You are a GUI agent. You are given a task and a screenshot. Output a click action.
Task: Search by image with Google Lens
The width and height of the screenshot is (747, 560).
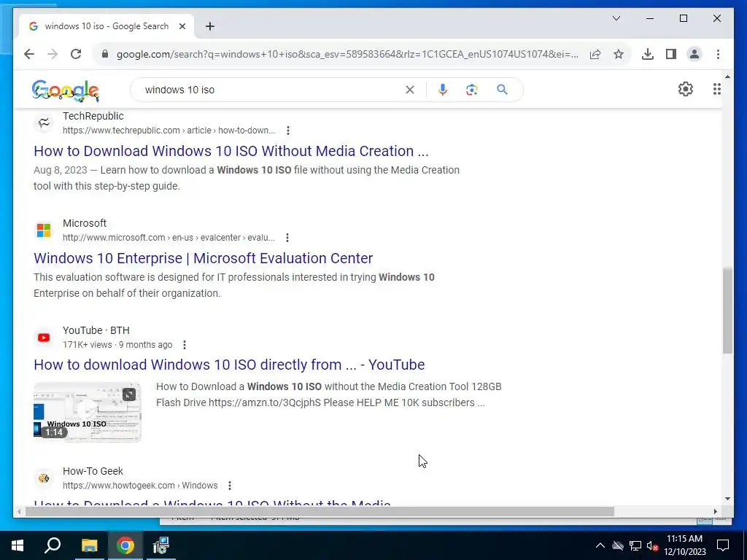pyautogui.click(x=472, y=90)
